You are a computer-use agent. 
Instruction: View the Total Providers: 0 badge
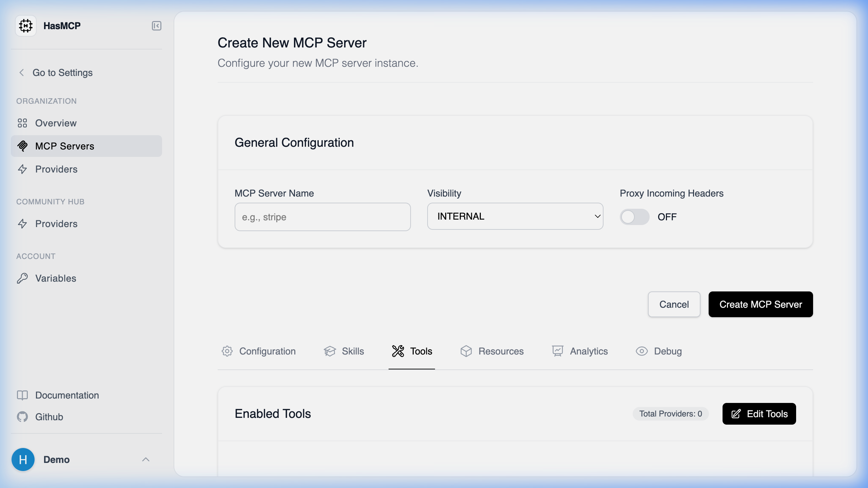pos(671,414)
